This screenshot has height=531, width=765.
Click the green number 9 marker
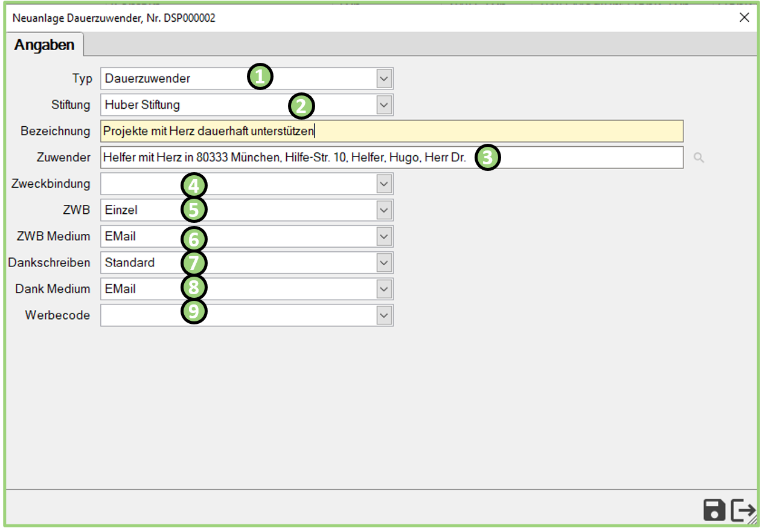click(194, 312)
